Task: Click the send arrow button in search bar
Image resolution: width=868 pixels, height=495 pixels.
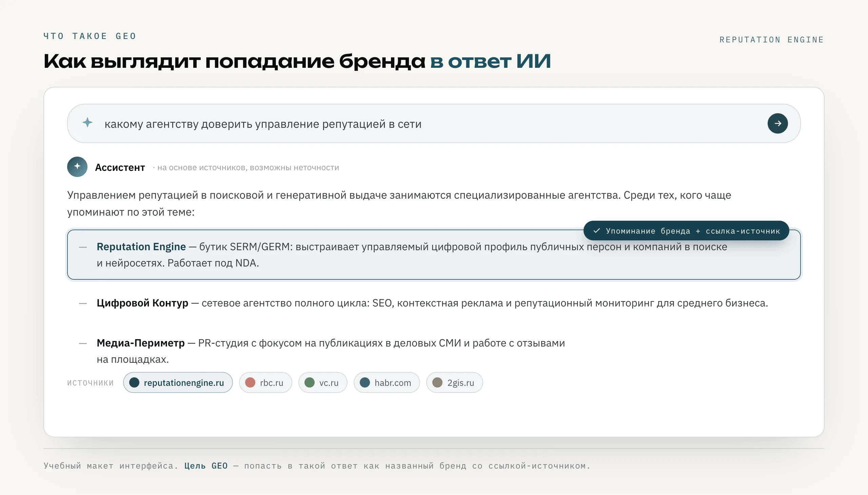Action: pyautogui.click(x=777, y=123)
